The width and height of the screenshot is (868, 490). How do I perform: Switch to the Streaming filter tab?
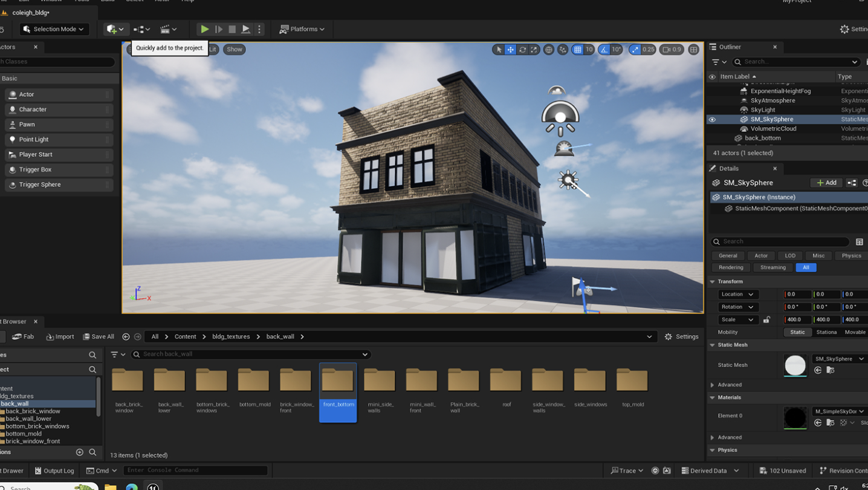pos(773,267)
